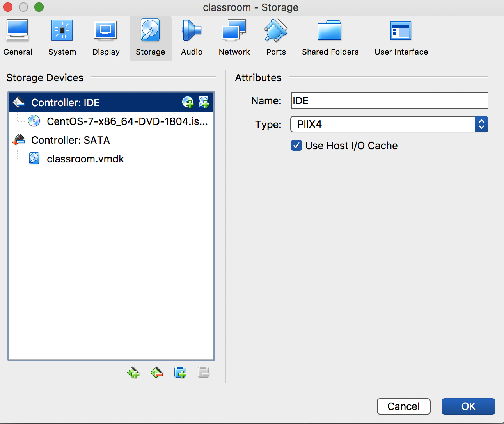The height and width of the screenshot is (424, 504).
Task: Add optical drive to IDE controller
Action: 188,102
